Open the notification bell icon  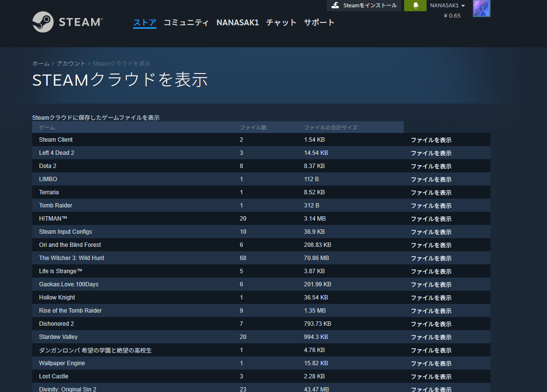click(415, 5)
